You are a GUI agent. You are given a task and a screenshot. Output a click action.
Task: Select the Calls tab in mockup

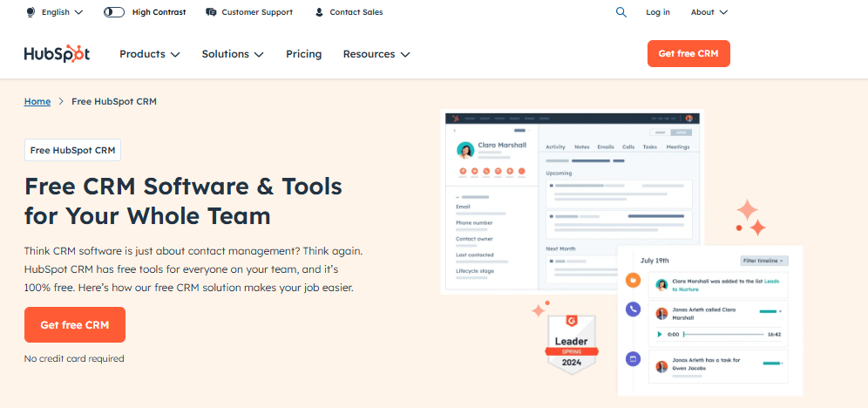pyautogui.click(x=628, y=146)
